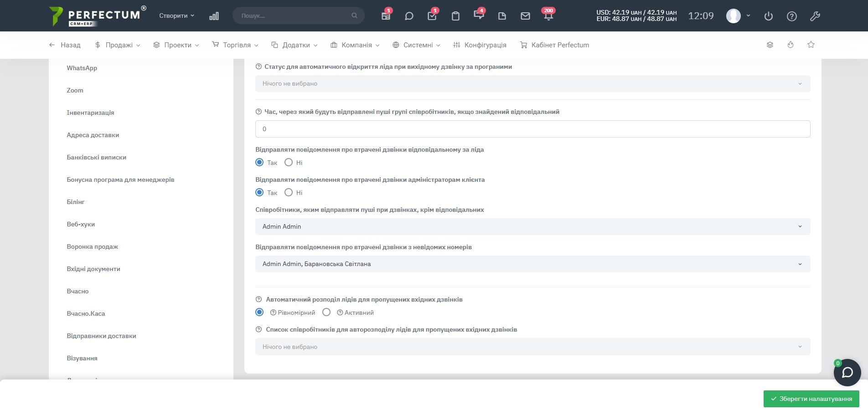Open the 'Створити' dropdown in header
Screen dimensions: 868x415
click(176, 15)
